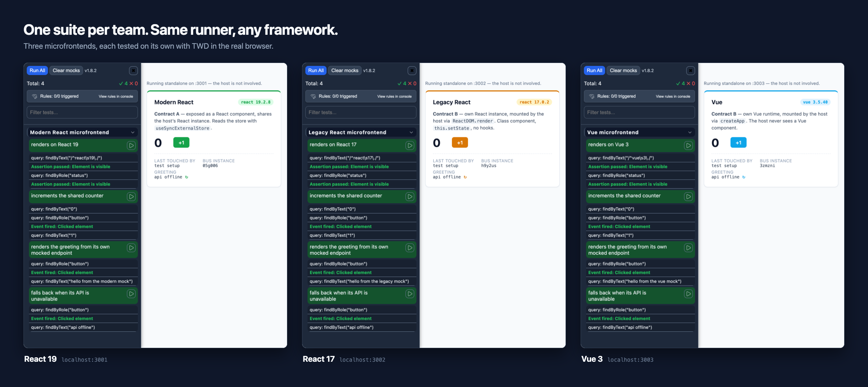This screenshot has width=868, height=387.
Task: Click the blue refresh icon beside Vue greeting
Action: click(x=744, y=177)
